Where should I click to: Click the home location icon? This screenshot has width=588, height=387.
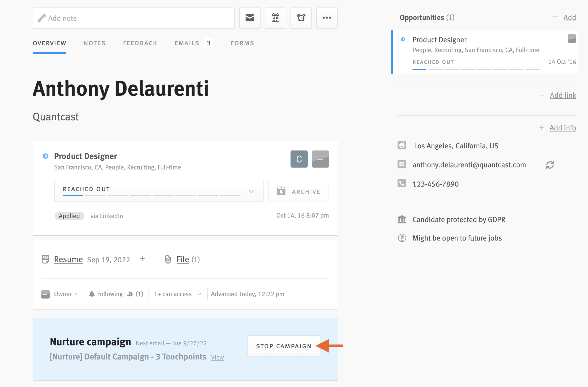[x=402, y=145]
